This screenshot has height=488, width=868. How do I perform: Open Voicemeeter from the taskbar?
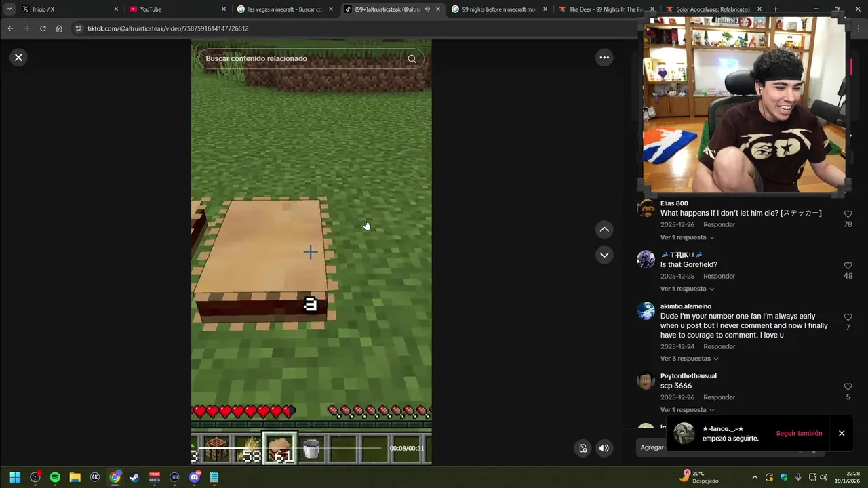point(155,477)
